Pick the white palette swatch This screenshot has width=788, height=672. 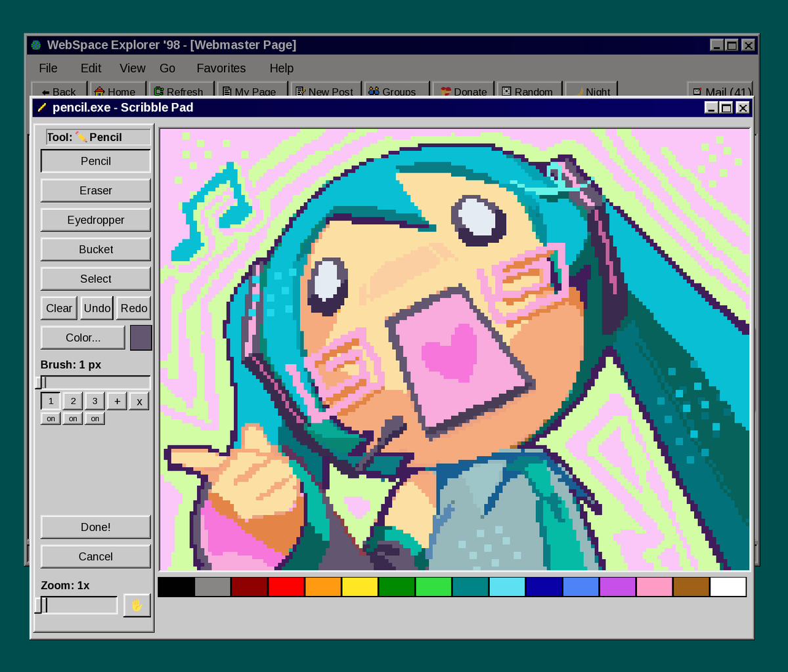[728, 587]
